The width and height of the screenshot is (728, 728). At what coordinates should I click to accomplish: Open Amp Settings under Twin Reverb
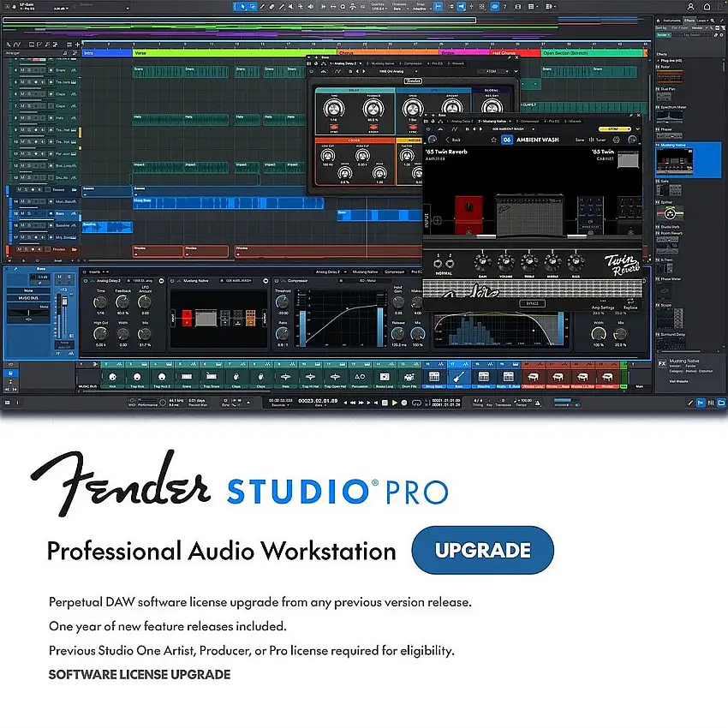click(603, 305)
